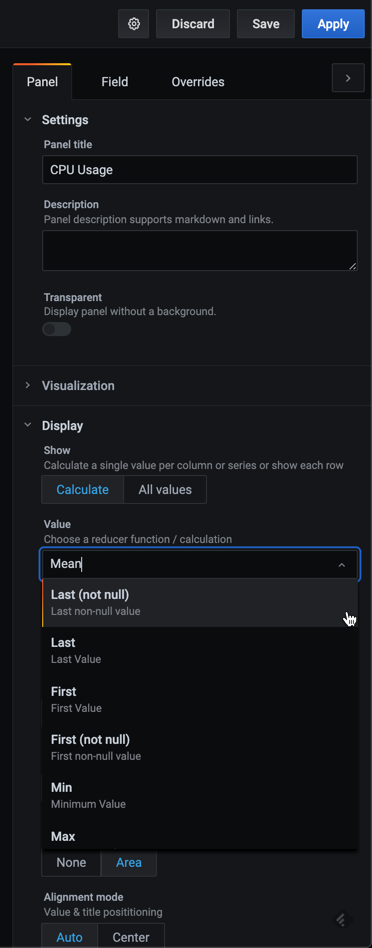The image size is (372, 948).
Task: Close the Value dropdown with arrow
Action: (342, 565)
